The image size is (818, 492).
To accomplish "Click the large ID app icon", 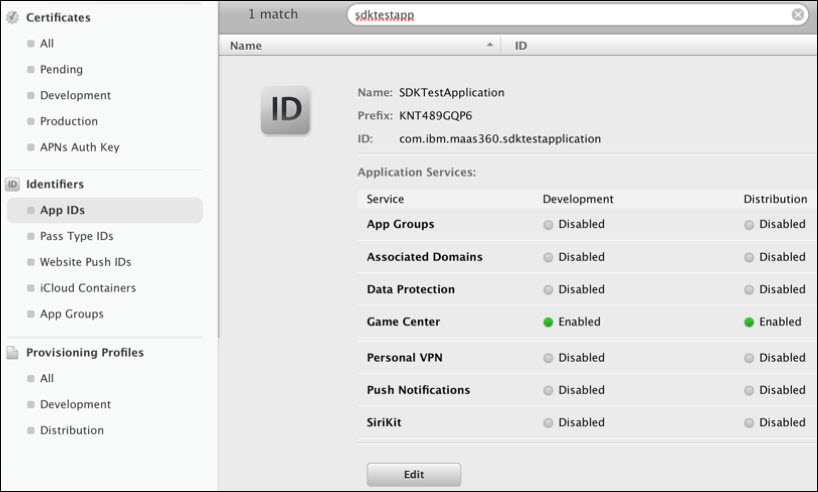I will [285, 110].
